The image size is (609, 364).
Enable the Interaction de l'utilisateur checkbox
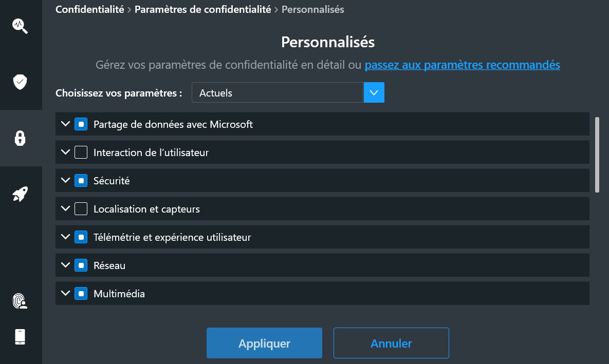pyautogui.click(x=81, y=152)
